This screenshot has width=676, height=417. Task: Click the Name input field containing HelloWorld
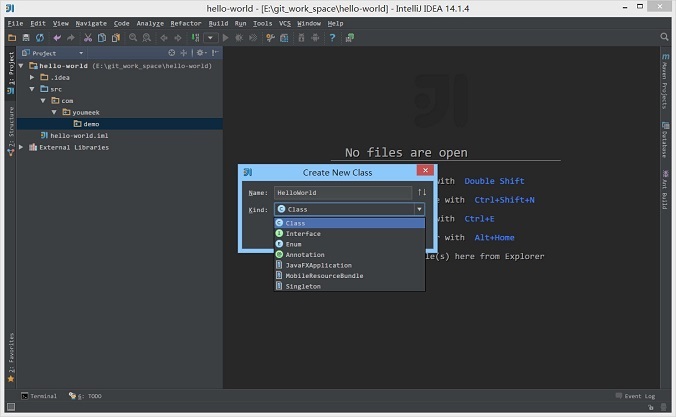(343, 193)
